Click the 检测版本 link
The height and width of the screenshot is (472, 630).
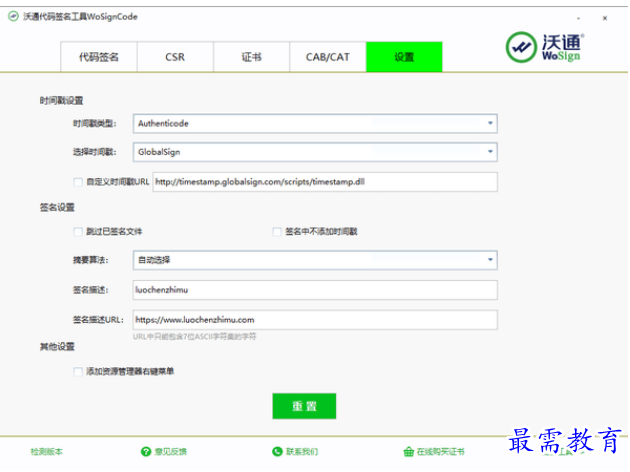(x=47, y=452)
